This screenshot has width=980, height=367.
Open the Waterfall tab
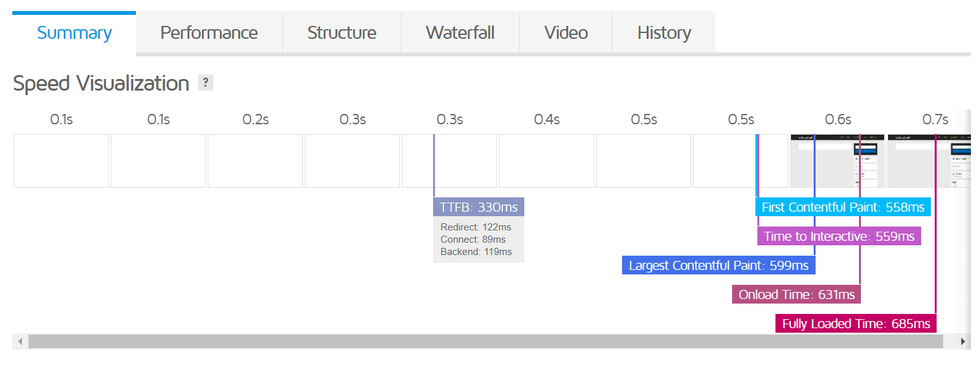pos(460,33)
